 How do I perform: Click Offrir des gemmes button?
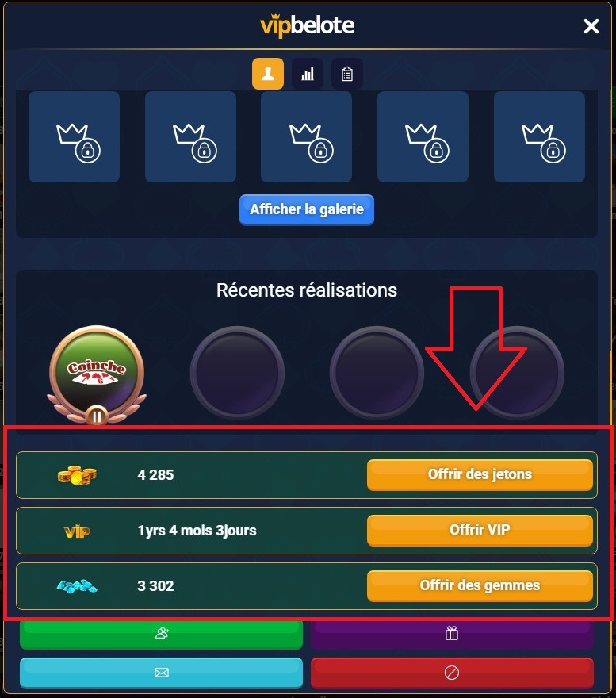point(480,586)
